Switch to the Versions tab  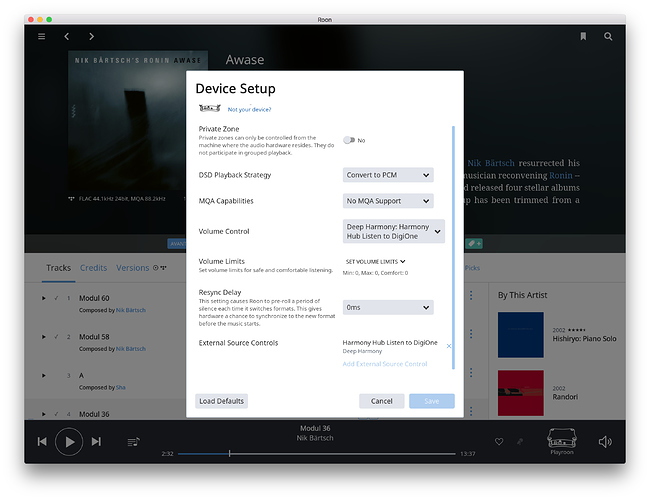[x=132, y=268]
